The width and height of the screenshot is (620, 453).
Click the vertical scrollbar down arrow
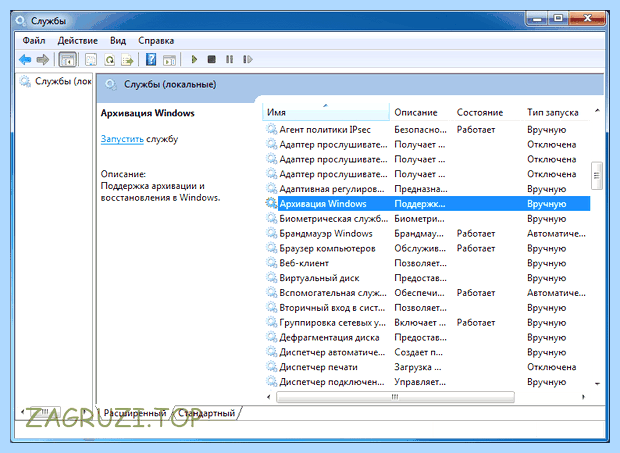(597, 383)
